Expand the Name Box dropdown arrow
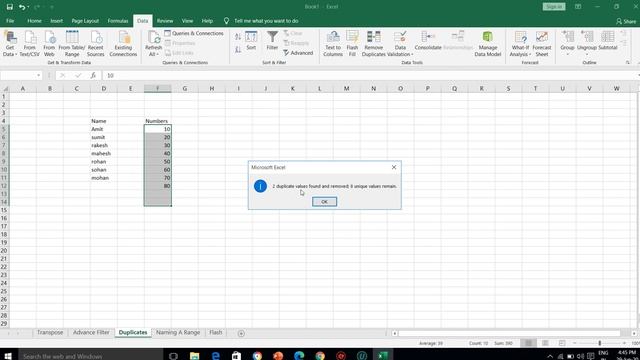This screenshot has height=360, width=640. [x=38, y=76]
